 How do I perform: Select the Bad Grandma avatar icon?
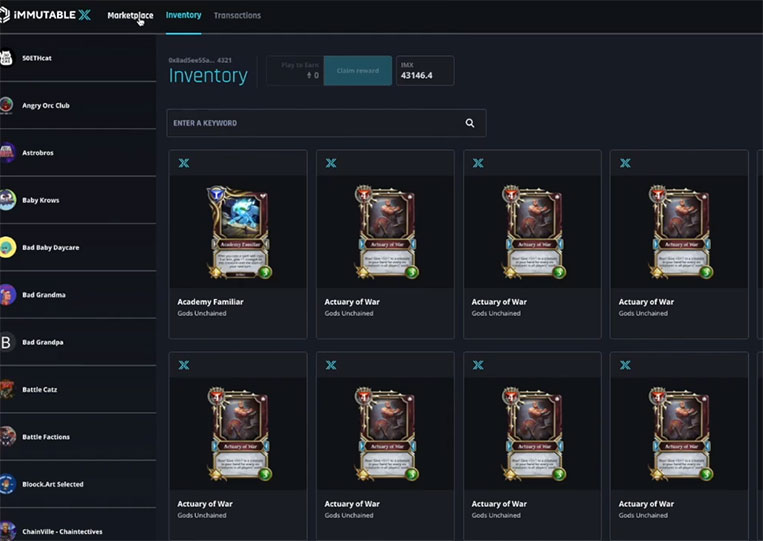click(7, 295)
